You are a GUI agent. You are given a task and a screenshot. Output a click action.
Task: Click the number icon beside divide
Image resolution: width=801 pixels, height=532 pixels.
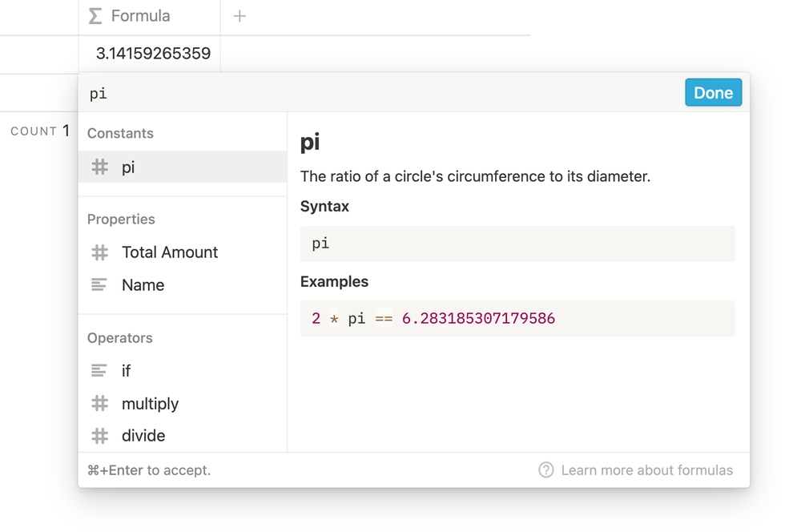tap(99, 436)
